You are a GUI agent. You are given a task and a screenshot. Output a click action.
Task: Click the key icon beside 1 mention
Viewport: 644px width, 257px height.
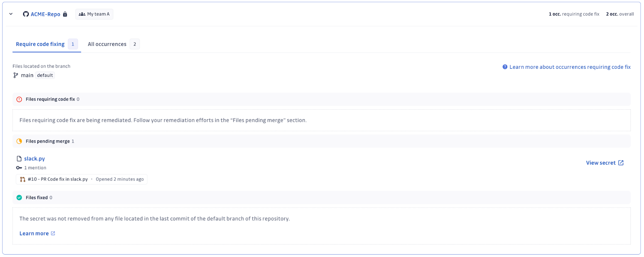19,168
